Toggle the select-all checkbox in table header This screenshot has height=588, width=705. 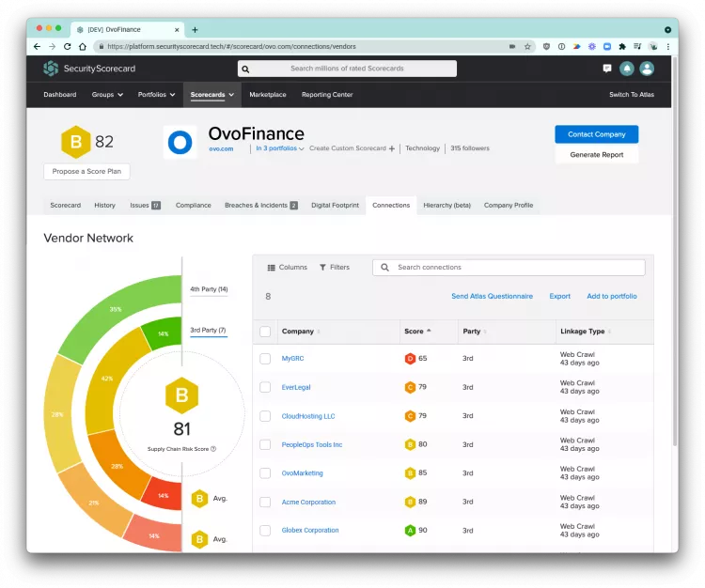(x=265, y=332)
